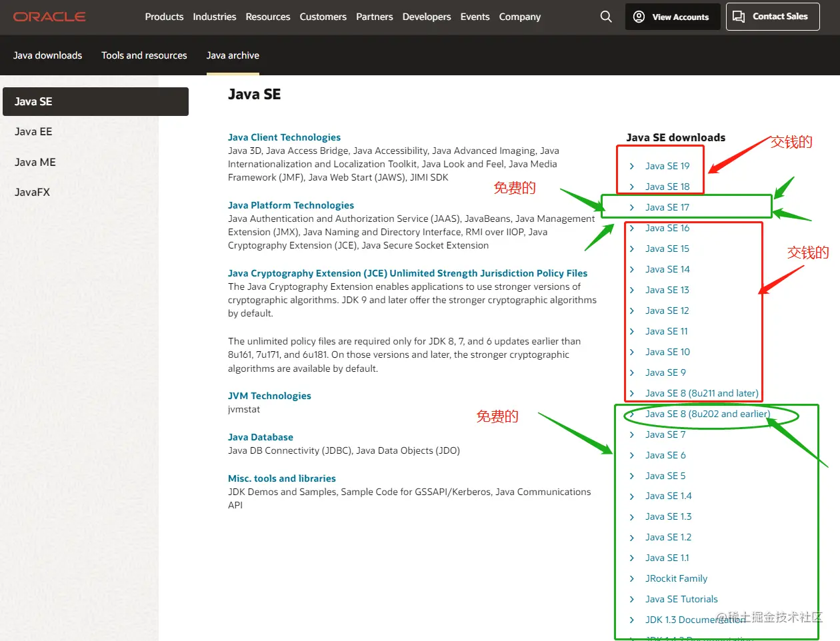Click the chevron beside Java SE 19

632,167
